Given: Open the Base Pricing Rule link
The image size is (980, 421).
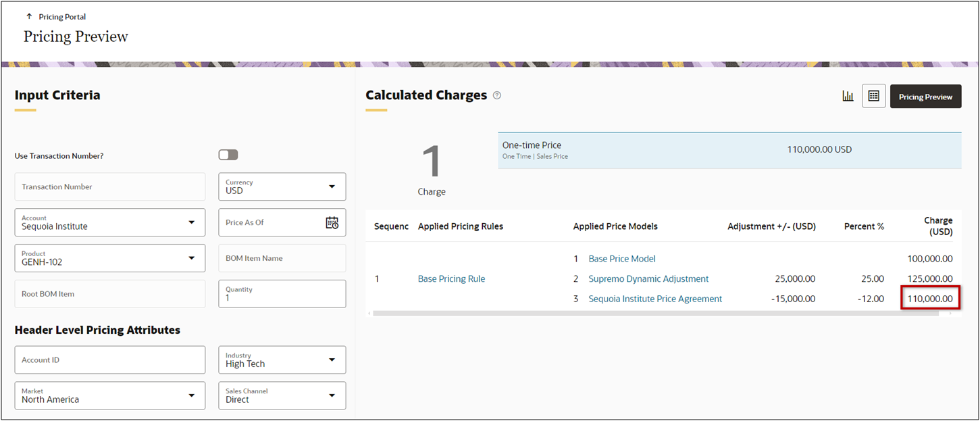Looking at the screenshot, I should coord(451,278).
